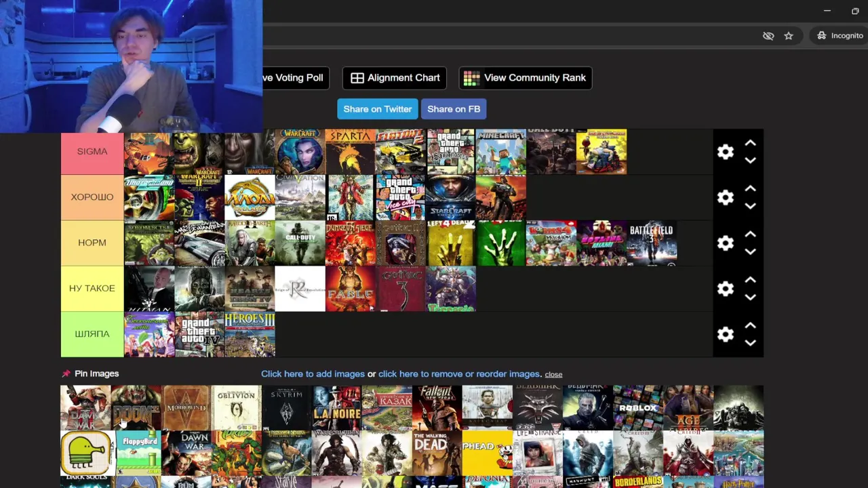
Task: Click the remove or reorder images link
Action: [459, 374]
